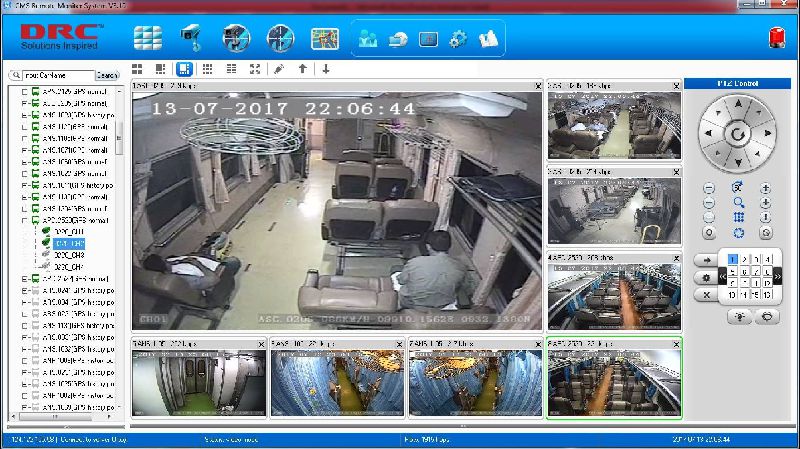Viewport: 800px width, 449px height.
Task: Go to previous preset page
Action: tap(722, 277)
